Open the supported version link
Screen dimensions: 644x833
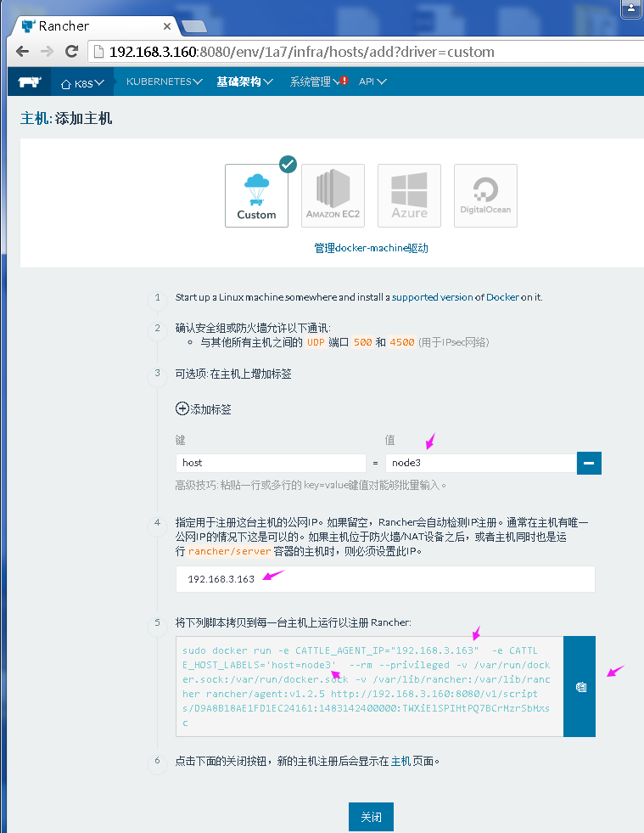pos(432,297)
